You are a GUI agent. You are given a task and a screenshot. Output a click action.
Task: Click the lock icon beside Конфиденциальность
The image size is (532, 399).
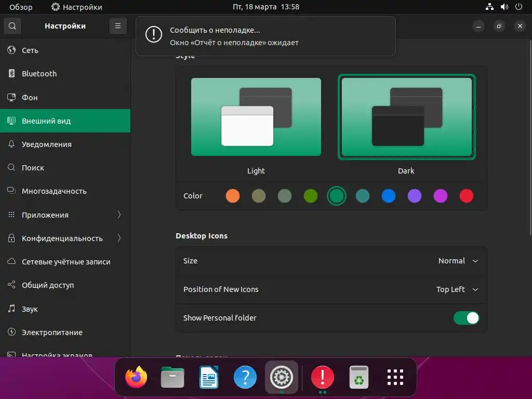click(11, 238)
